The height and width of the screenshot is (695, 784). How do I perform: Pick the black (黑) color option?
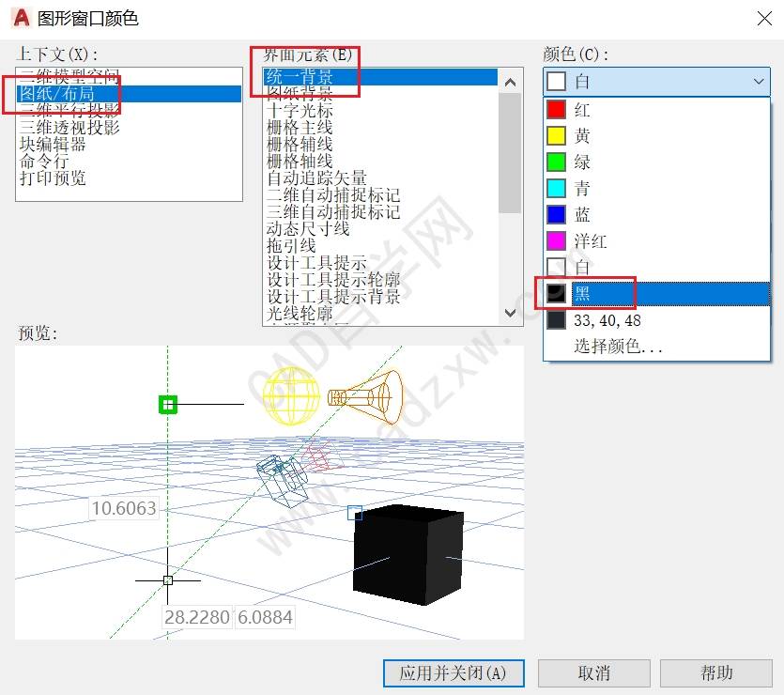point(582,295)
